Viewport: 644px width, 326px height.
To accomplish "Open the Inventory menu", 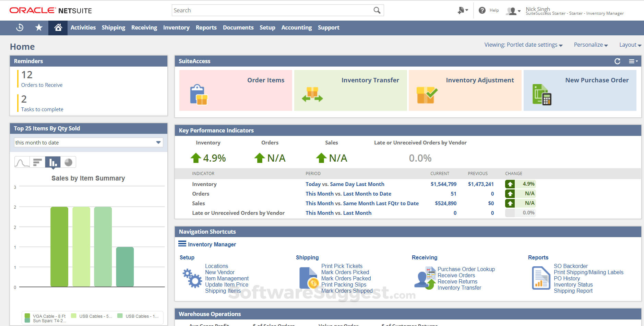I will coord(176,27).
